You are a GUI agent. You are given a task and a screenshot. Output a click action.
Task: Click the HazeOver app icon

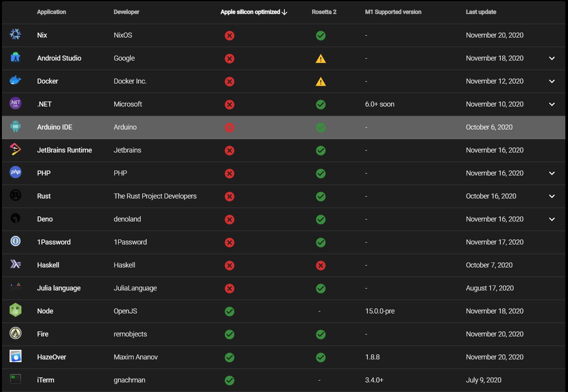click(x=15, y=356)
